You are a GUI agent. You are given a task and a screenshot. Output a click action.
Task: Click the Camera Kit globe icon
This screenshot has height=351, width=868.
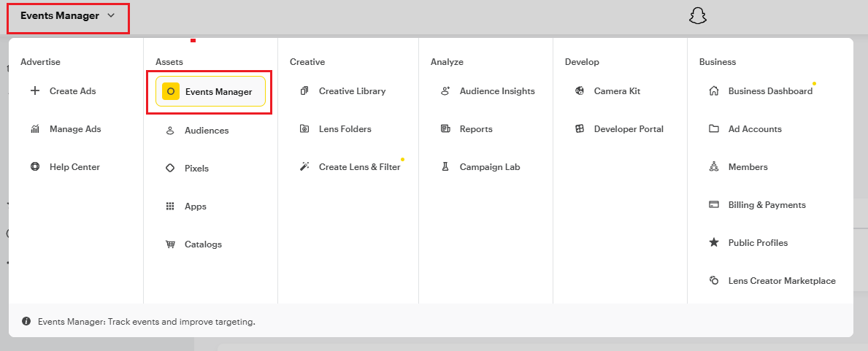(x=580, y=90)
